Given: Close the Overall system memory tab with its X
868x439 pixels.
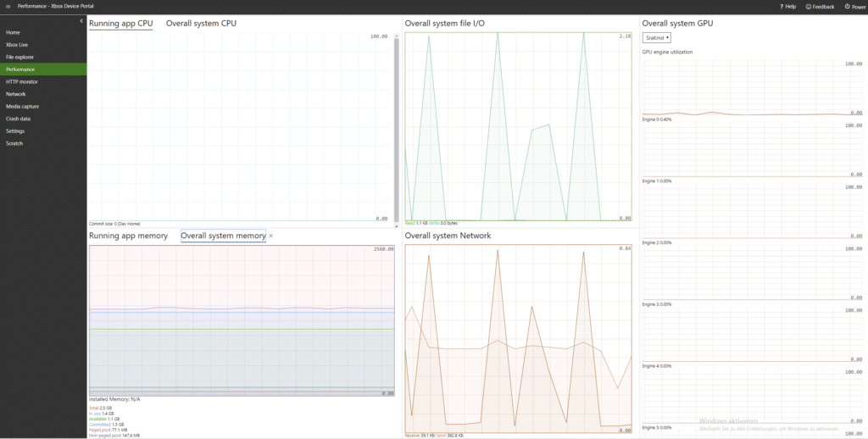Looking at the screenshot, I should click(270, 236).
